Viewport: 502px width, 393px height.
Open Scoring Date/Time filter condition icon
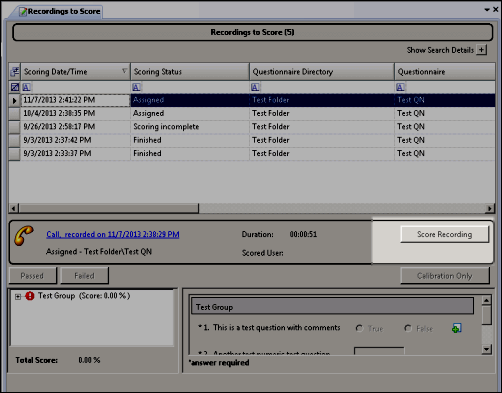click(26, 87)
